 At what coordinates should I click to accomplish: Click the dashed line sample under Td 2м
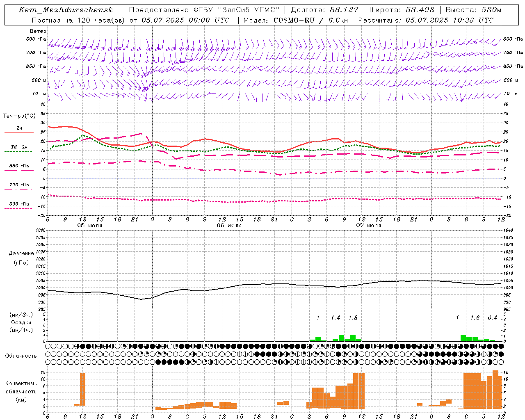pos(18,152)
